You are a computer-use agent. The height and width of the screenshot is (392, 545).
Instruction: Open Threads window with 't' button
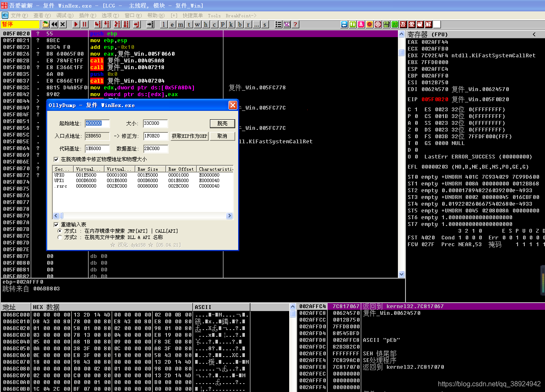[x=189, y=24]
